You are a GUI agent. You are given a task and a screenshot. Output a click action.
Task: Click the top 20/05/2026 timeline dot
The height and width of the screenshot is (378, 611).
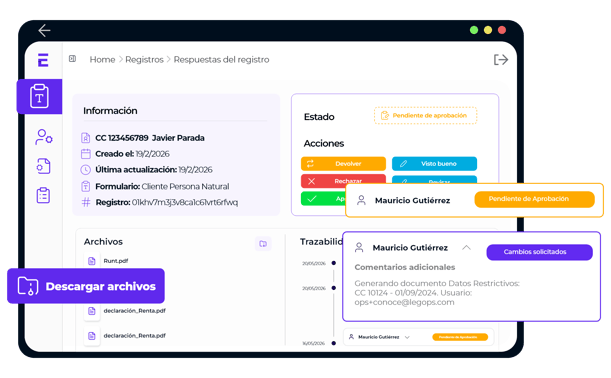[x=334, y=263]
